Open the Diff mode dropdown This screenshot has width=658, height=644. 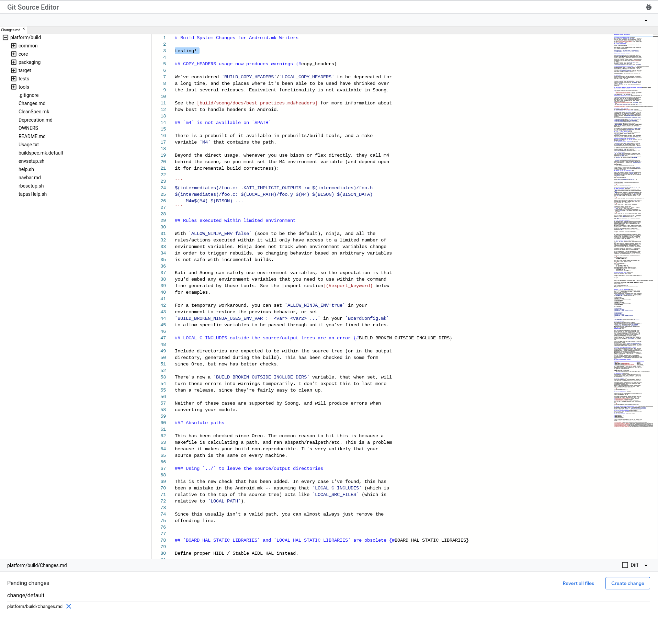pyautogui.click(x=646, y=565)
